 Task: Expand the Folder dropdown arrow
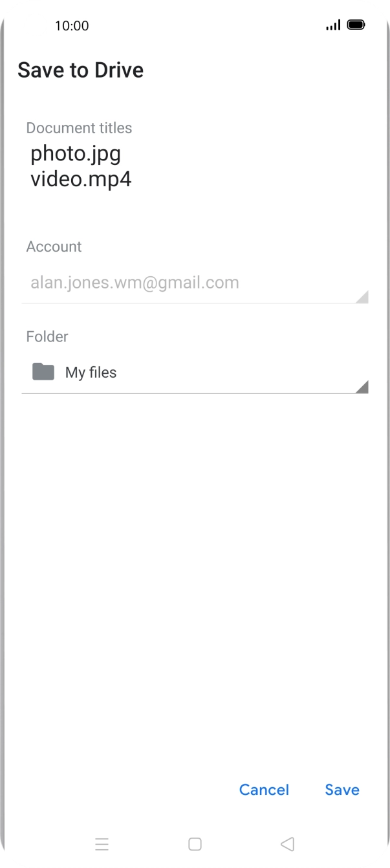pos(362,386)
